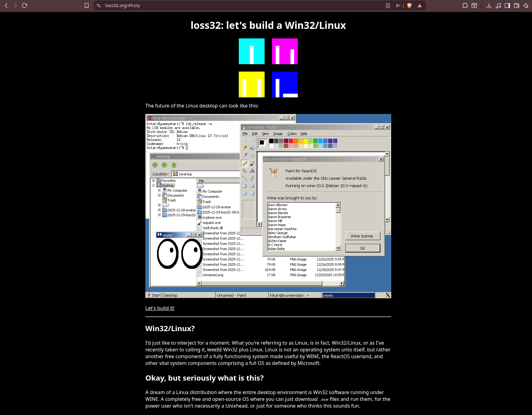Select the Rectangle shape tool in Paint
The height and width of the screenshot is (415, 532).
point(245,186)
